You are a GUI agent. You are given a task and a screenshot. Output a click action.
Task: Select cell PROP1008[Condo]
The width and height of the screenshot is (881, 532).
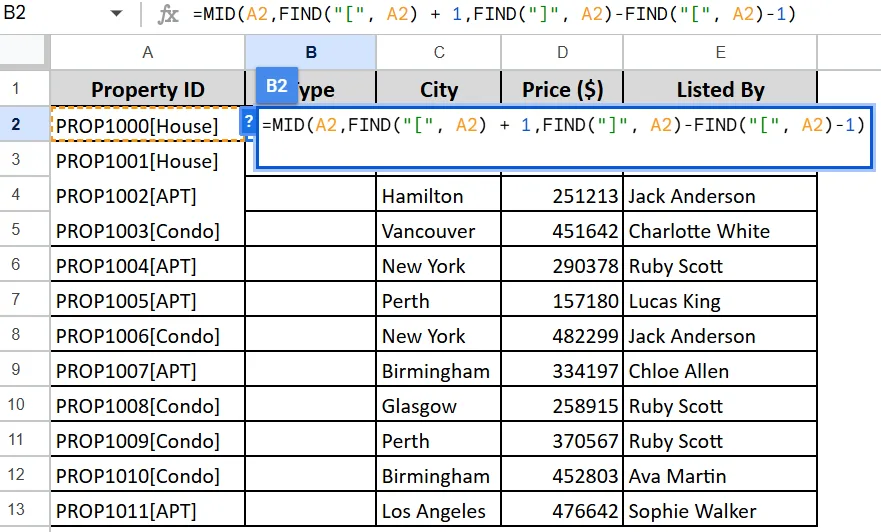click(148, 406)
